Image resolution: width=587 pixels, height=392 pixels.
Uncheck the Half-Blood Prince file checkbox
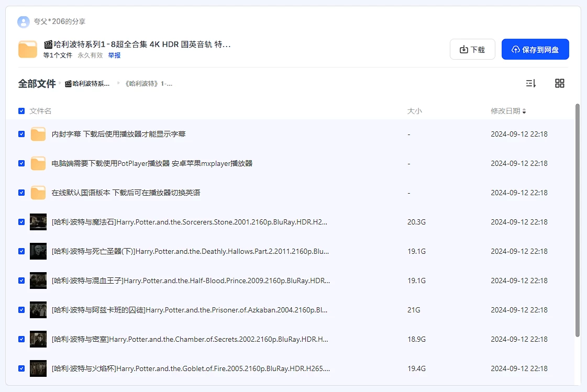[x=21, y=281]
